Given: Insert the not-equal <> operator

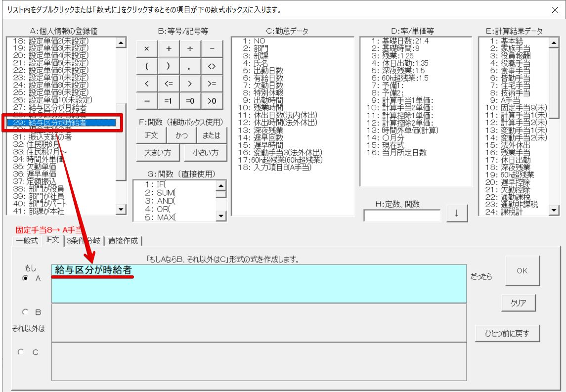Looking at the screenshot, I should (x=212, y=66).
